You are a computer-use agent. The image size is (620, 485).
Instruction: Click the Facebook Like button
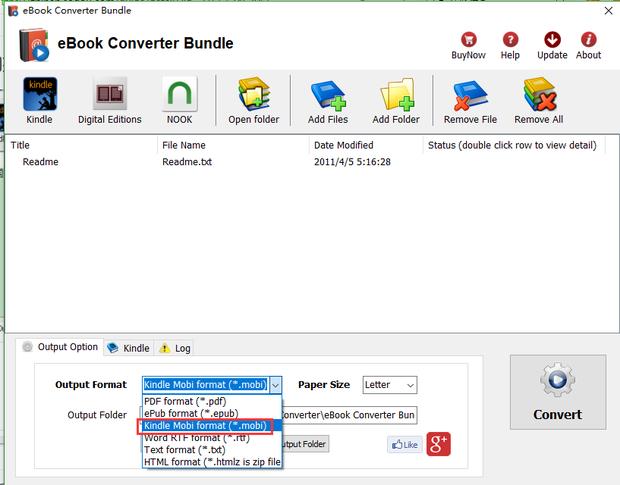coord(405,445)
